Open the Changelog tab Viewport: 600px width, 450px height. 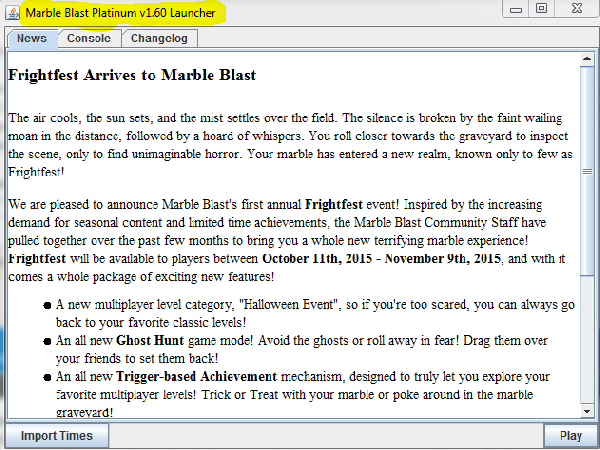click(159, 39)
